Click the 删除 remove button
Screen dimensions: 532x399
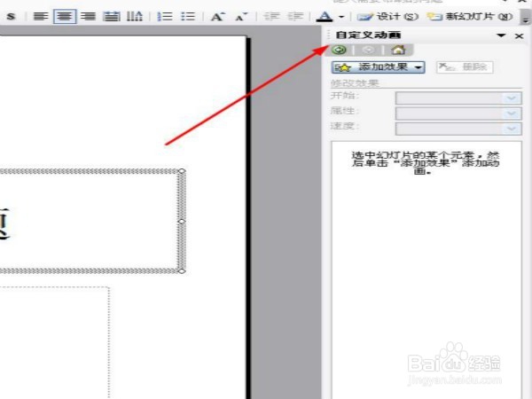pyautogui.click(x=465, y=67)
